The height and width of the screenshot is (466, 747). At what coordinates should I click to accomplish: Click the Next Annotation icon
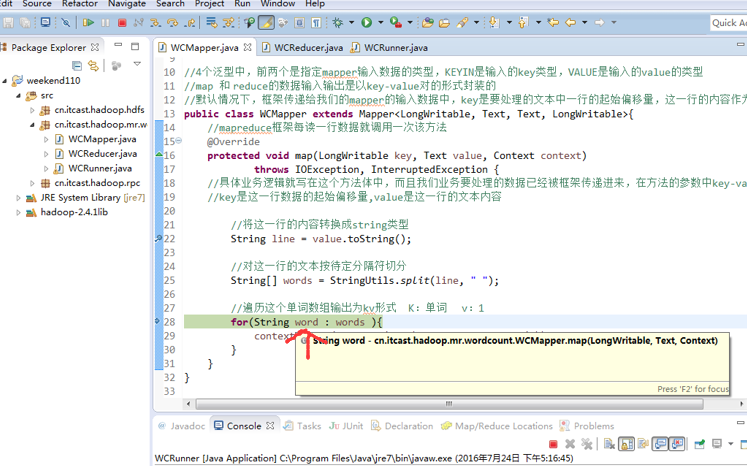pos(495,22)
